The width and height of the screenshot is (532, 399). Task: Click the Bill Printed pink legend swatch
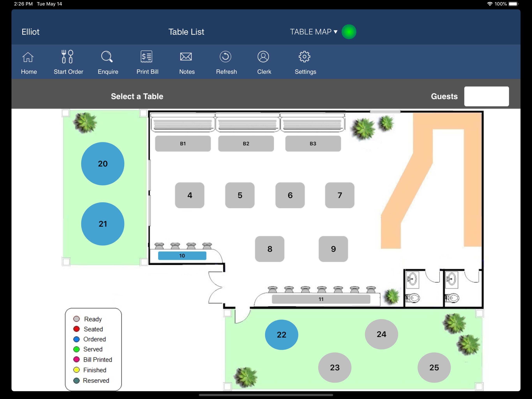click(77, 359)
